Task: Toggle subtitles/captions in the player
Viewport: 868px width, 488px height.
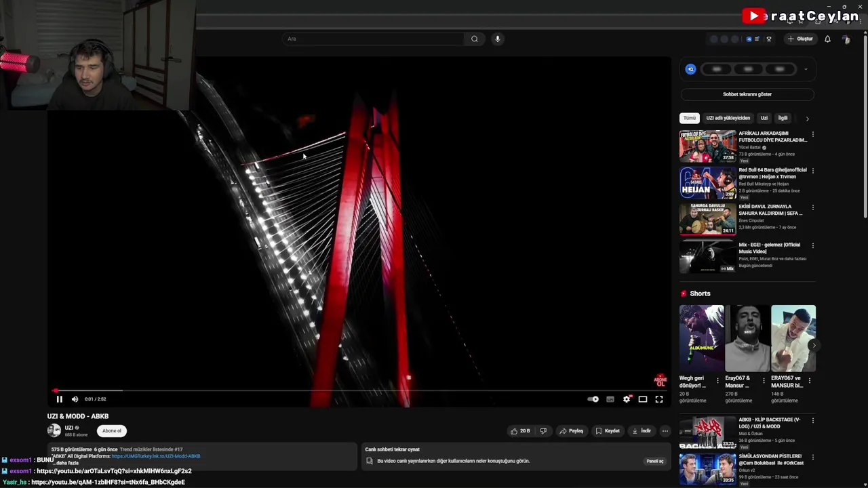Action: pos(610,399)
